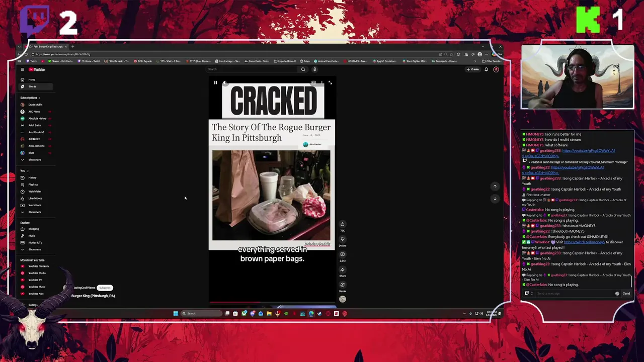Viewport: 644px width, 362px height.
Task: Open Astro Horizons subscription channel
Action: 36,146
